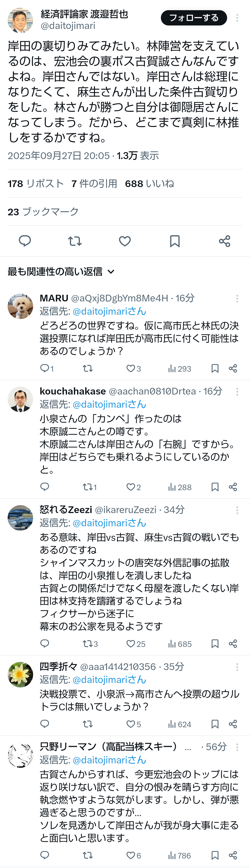
Task: Repost the main post
Action: 75,241
